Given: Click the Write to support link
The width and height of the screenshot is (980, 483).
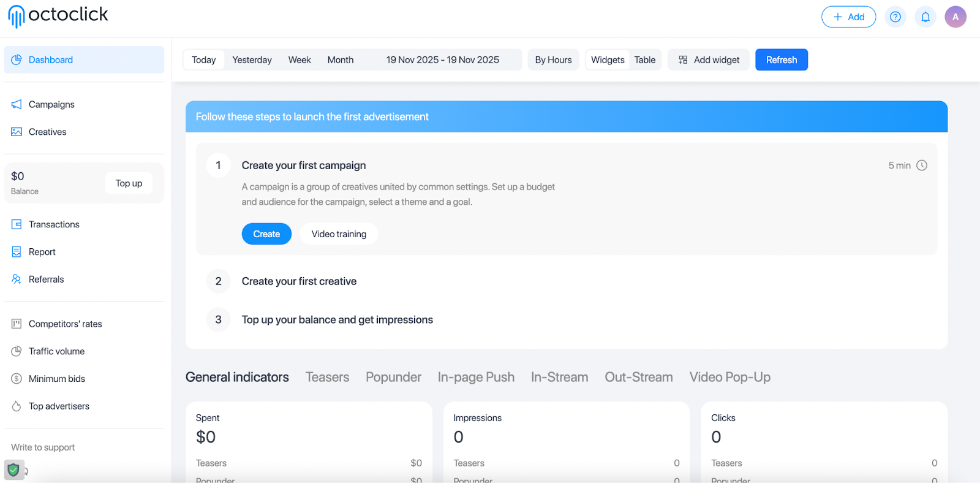Looking at the screenshot, I should (x=43, y=447).
